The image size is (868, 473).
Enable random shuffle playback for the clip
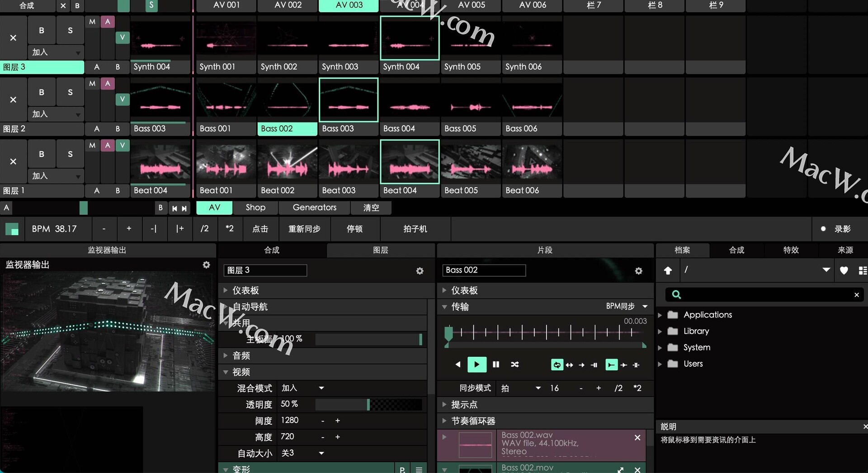(x=515, y=364)
